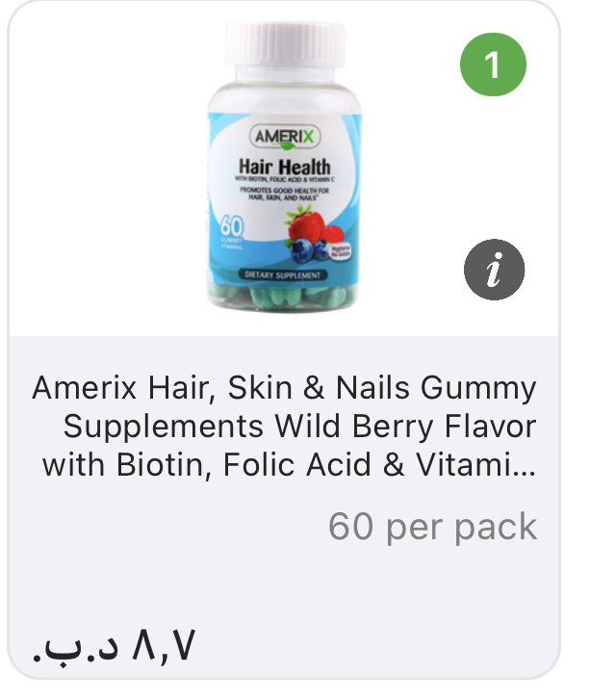Screen dimensions: 590x700
Task: Click the 60 per pack label
Action: tap(432, 527)
